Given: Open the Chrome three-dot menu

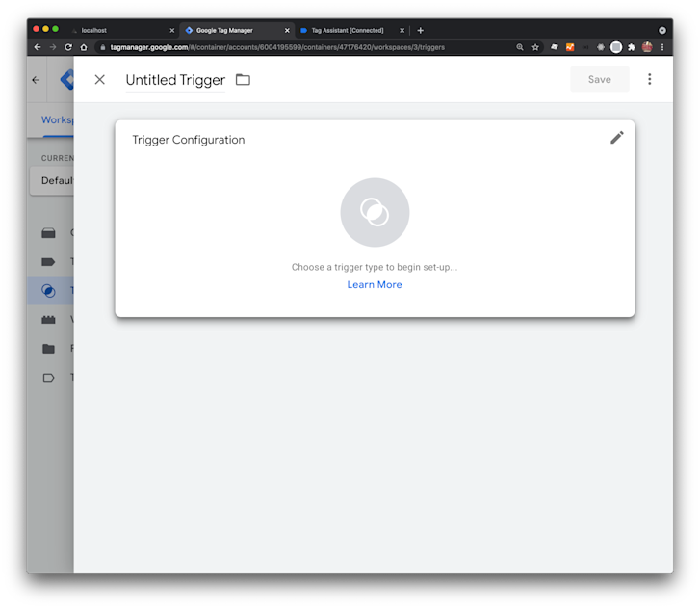Looking at the screenshot, I should [662, 47].
